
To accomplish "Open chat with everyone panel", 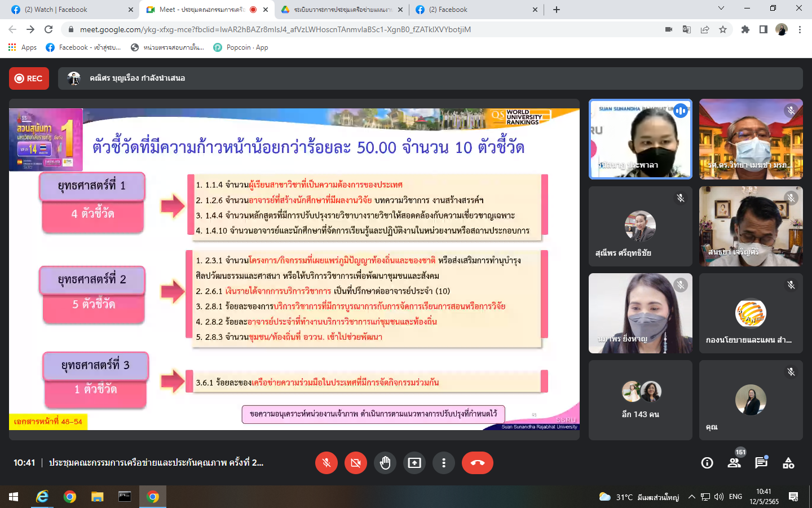I will pyautogui.click(x=762, y=462).
